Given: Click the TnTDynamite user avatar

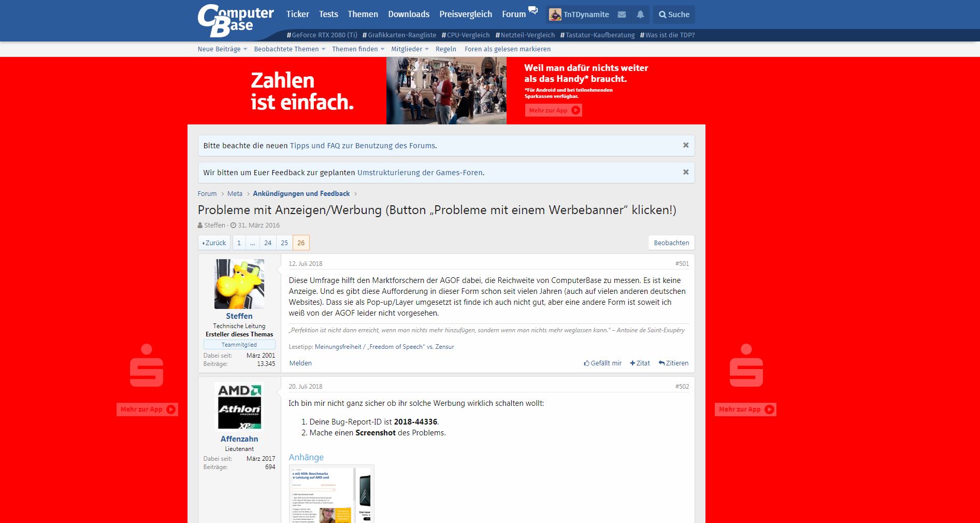Looking at the screenshot, I should pyautogui.click(x=555, y=15).
